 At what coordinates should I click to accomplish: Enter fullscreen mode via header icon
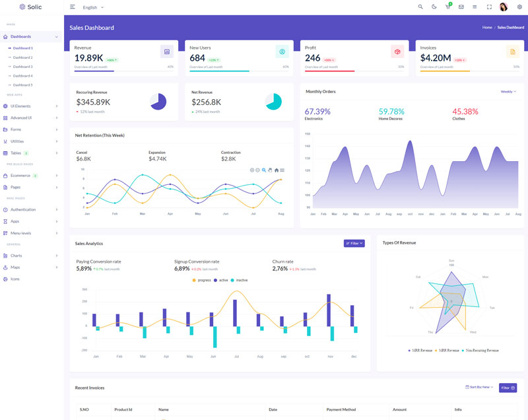pos(489,7)
